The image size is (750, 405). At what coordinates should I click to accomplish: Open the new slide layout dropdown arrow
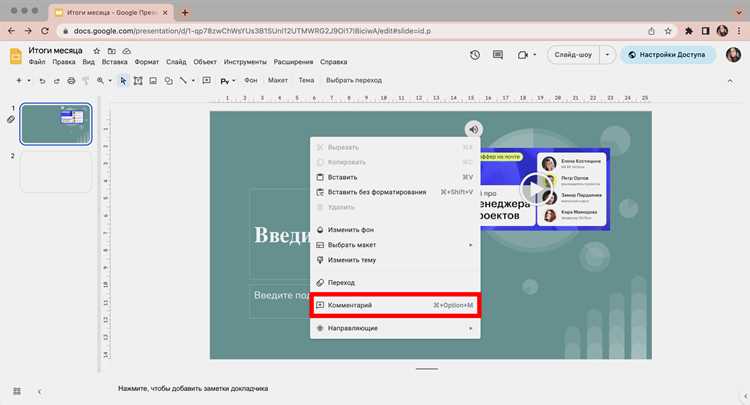click(29, 80)
